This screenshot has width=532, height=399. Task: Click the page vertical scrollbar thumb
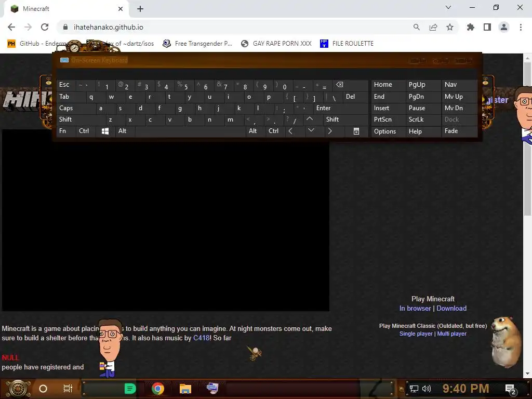tap(527, 138)
